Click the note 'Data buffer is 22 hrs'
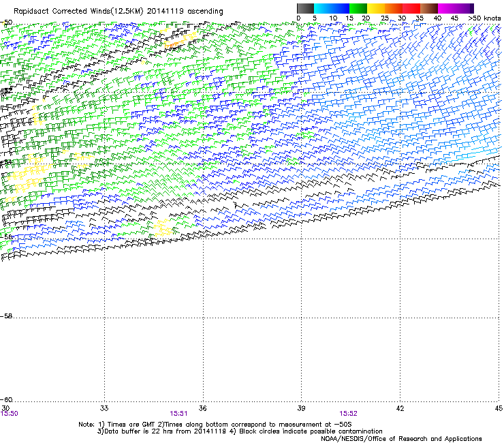This screenshot has height=443, width=504. tap(139, 431)
